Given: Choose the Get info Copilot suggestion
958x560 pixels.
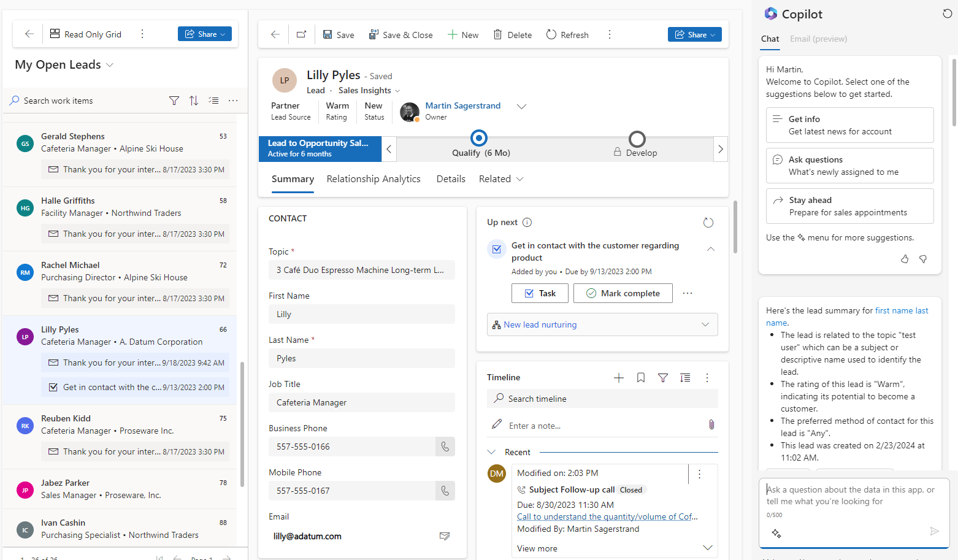Looking at the screenshot, I should coord(849,125).
